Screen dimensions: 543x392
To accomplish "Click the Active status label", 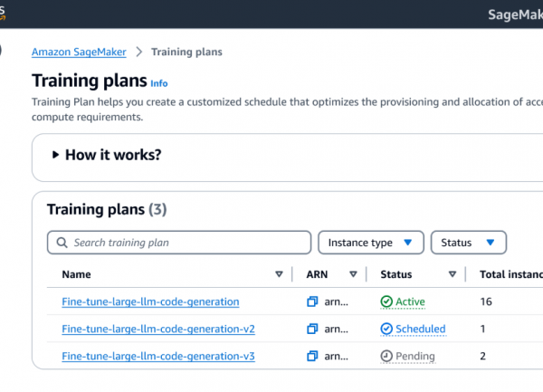I will pos(410,301).
